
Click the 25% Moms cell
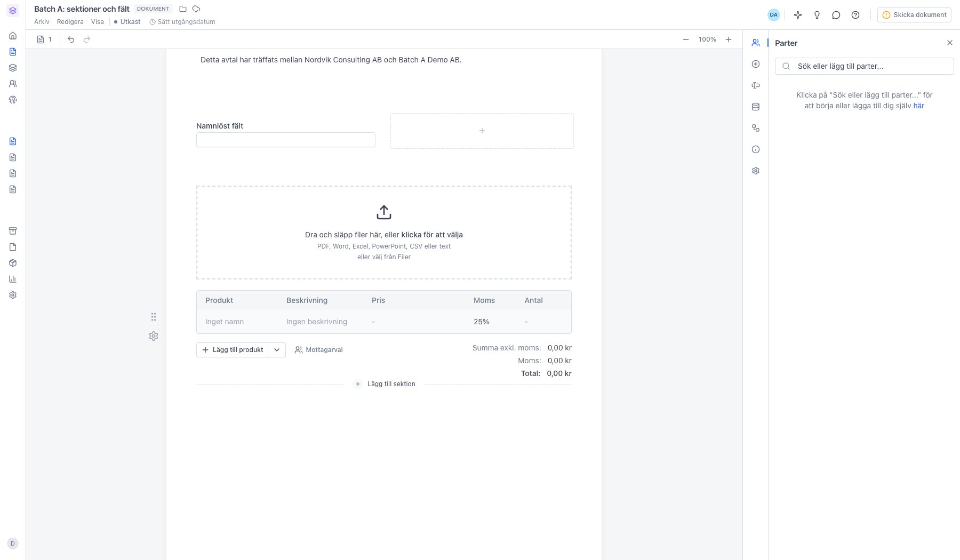tap(481, 322)
